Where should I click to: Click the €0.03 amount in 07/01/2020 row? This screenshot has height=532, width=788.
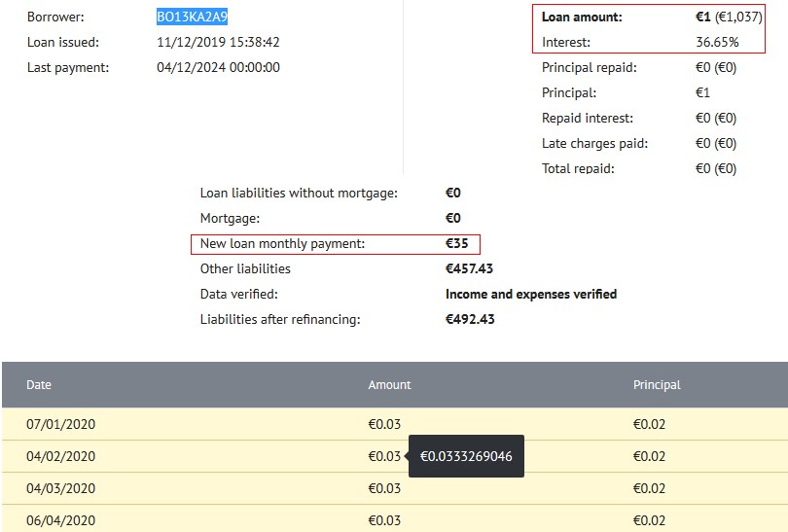(384, 424)
